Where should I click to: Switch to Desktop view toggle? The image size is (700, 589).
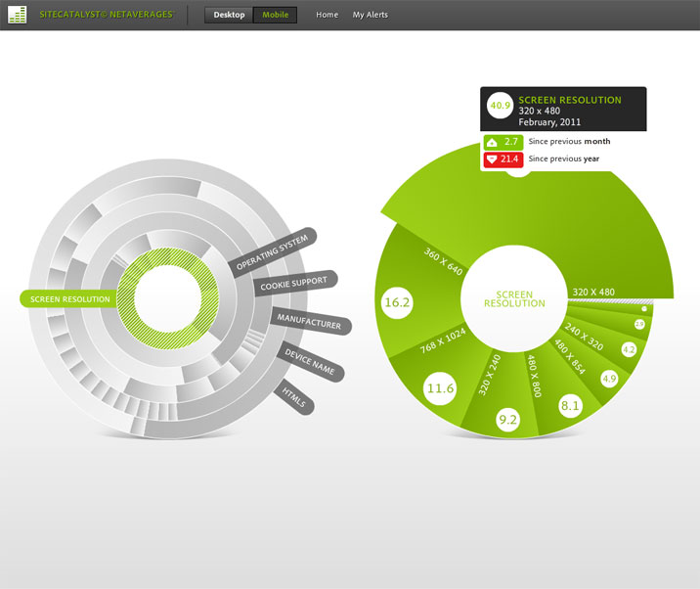click(x=229, y=15)
